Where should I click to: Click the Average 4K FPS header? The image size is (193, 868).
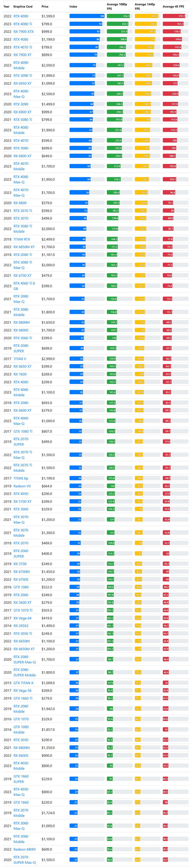coord(173,6)
